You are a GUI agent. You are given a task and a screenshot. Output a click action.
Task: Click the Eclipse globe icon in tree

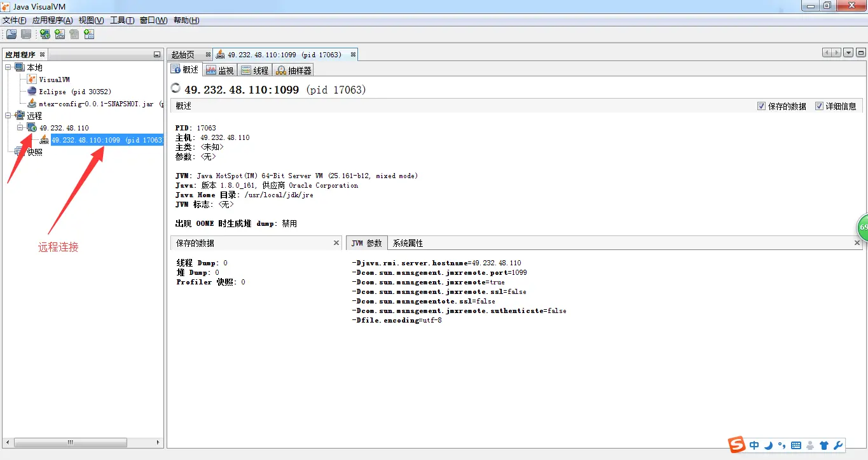pos(32,92)
